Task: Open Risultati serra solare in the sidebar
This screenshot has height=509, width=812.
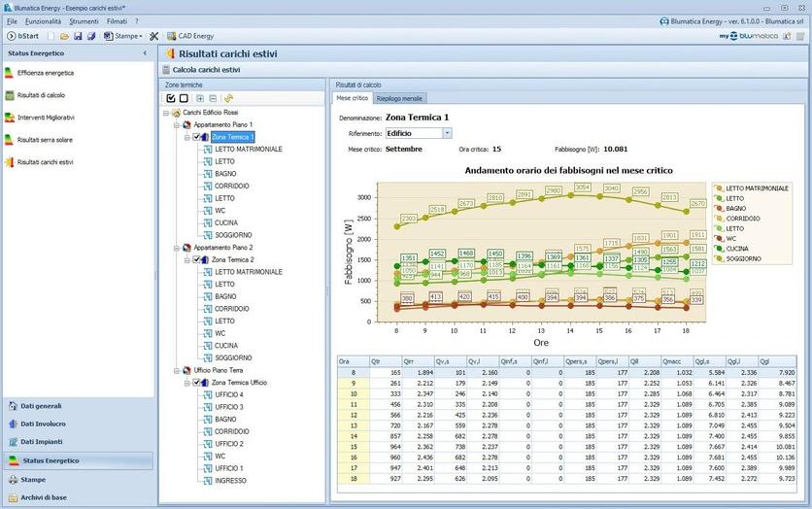Action: (x=45, y=140)
